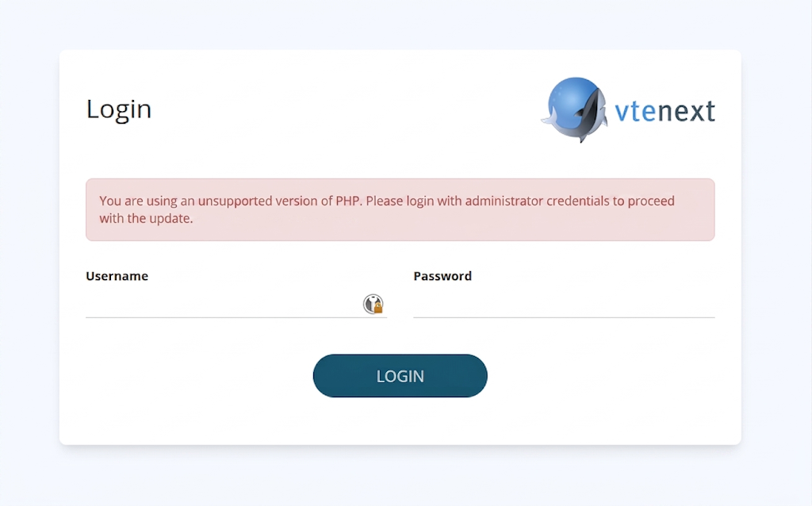The width and height of the screenshot is (812, 506).
Task: Click the unsupported PHP version warning banner
Action: point(400,209)
